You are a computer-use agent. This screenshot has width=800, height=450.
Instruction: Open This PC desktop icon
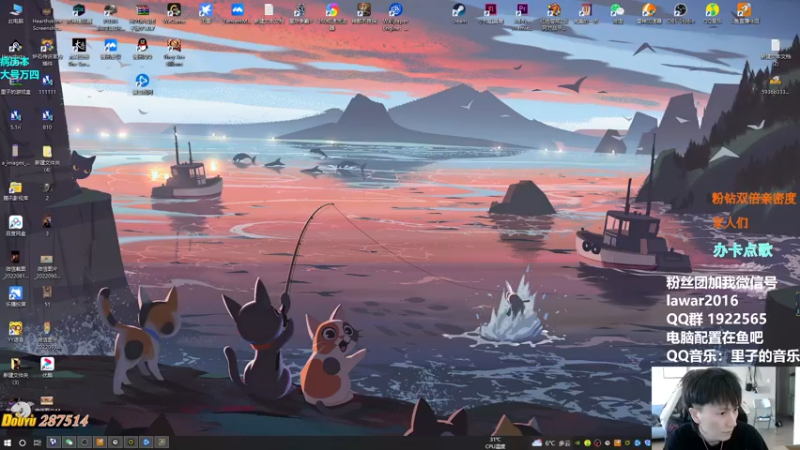click(16, 13)
